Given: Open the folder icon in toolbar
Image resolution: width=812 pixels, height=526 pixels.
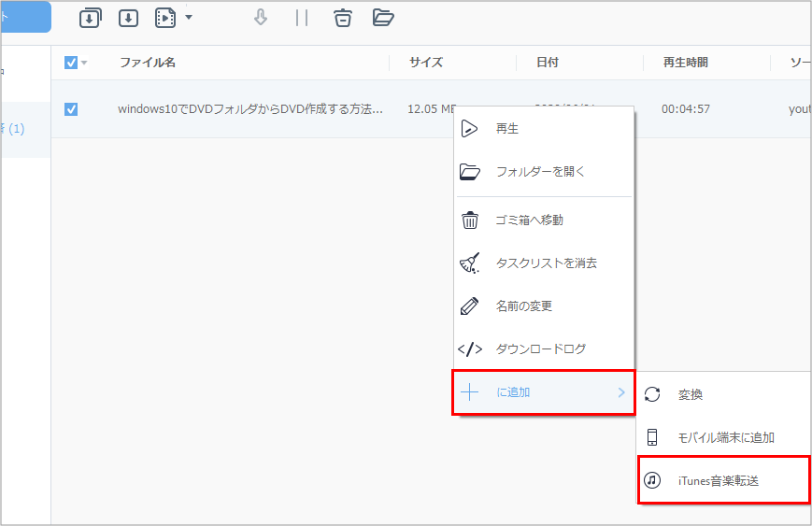Looking at the screenshot, I should 383,18.
